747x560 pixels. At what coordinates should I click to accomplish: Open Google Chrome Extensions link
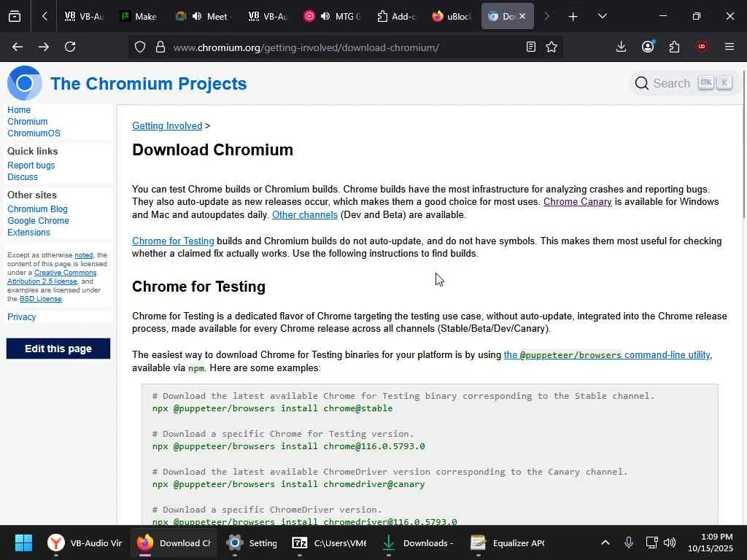[38, 227]
